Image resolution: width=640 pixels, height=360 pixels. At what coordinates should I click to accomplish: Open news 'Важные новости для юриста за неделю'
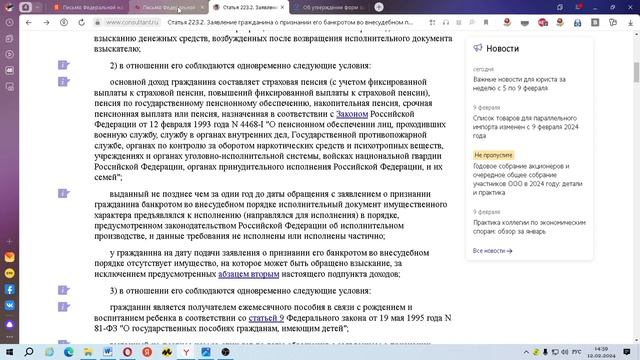[519, 84]
